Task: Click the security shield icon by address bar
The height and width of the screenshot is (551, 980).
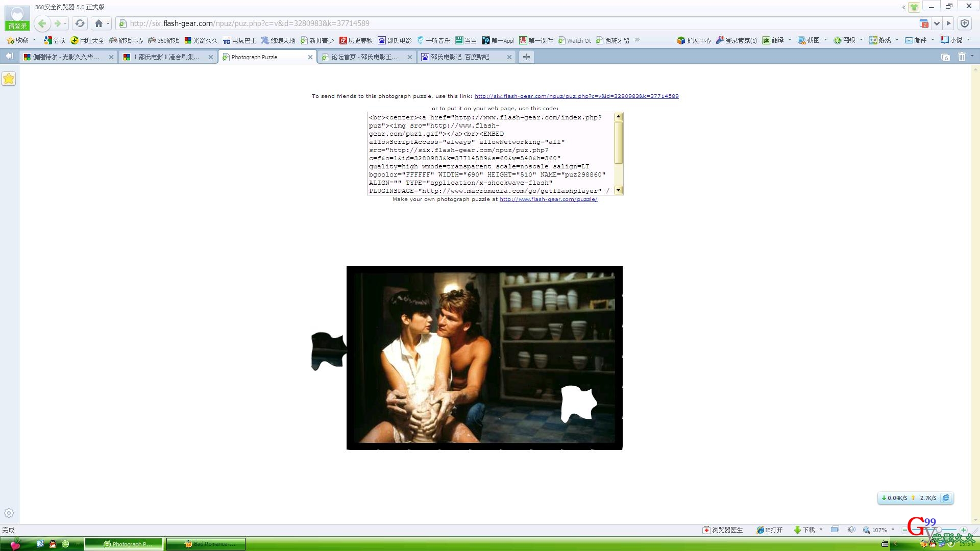Action: [965, 23]
